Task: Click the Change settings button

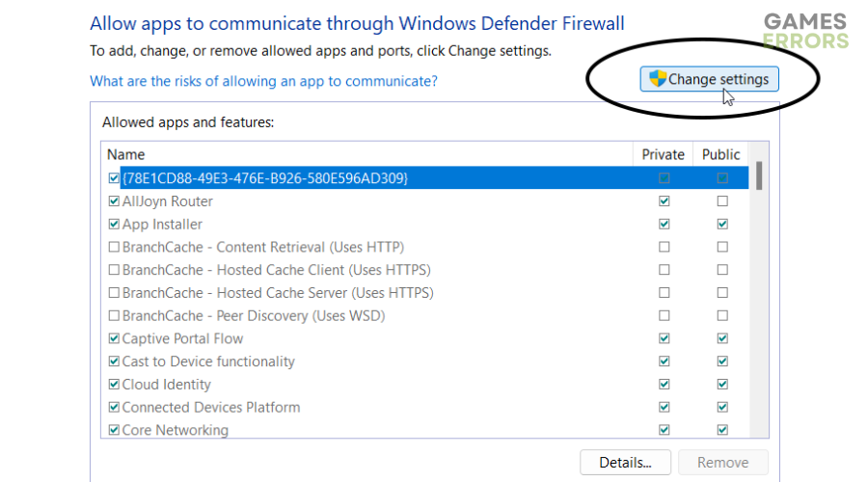Action: click(x=709, y=79)
